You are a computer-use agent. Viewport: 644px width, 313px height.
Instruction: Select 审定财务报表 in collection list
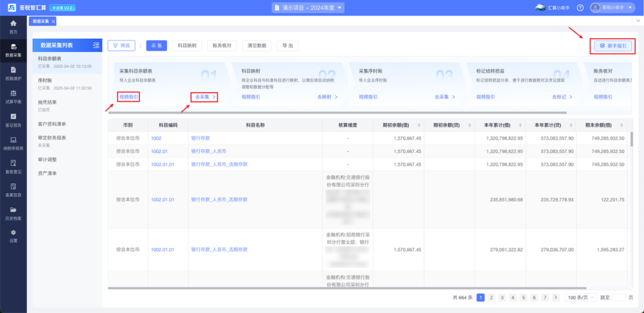(67, 141)
